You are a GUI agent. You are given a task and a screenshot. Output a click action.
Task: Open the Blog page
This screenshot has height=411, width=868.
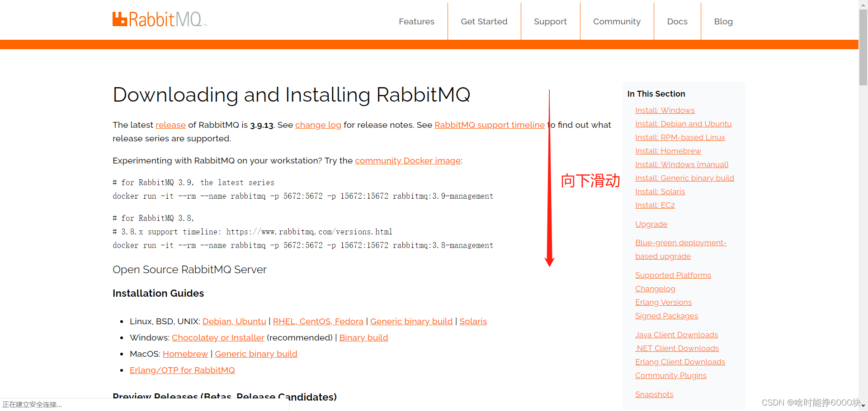(723, 21)
